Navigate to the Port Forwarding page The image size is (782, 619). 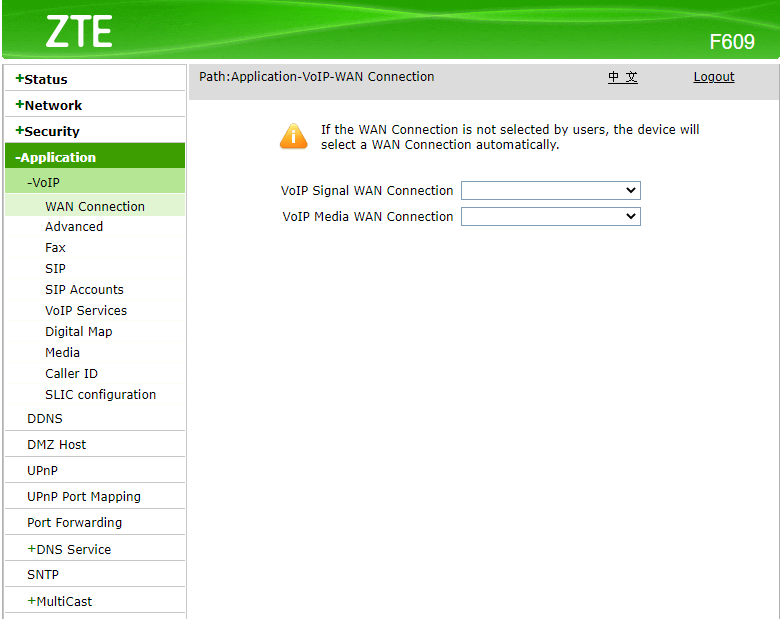pyautogui.click(x=74, y=522)
